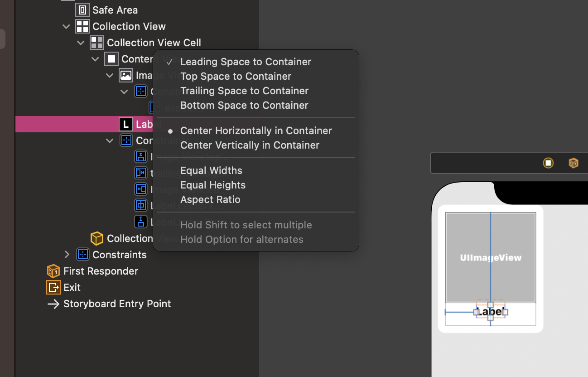The height and width of the screenshot is (377, 588).
Task: Select Exit in outline
Action: click(72, 287)
